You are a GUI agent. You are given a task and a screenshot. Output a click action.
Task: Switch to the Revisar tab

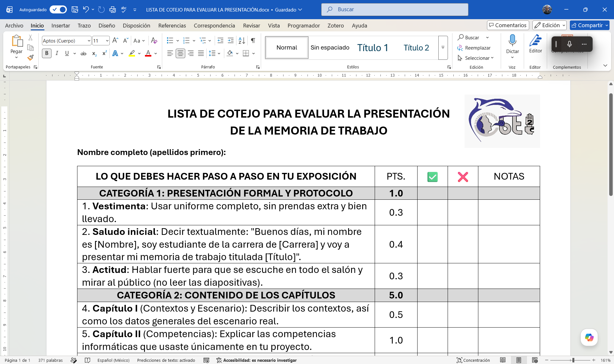[251, 26]
